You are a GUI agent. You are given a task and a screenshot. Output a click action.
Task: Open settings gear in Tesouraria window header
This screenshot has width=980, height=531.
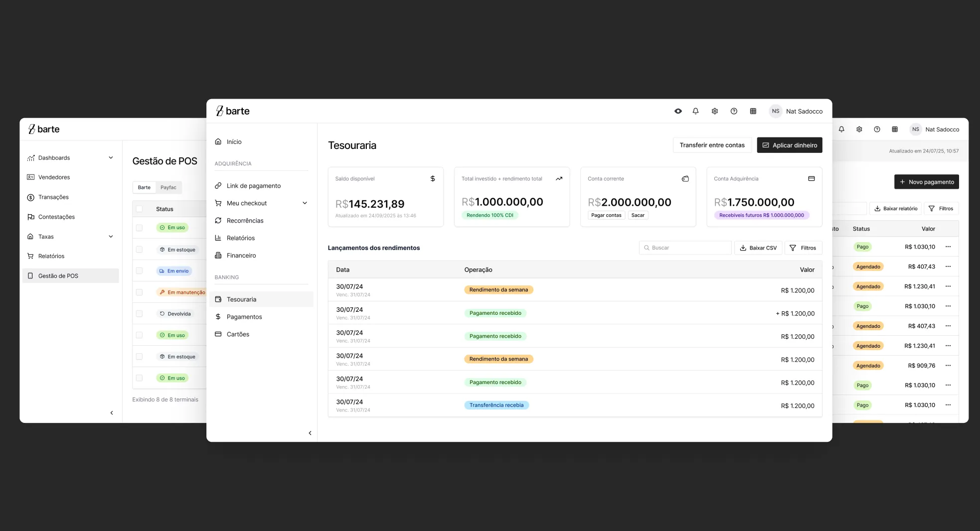point(714,111)
